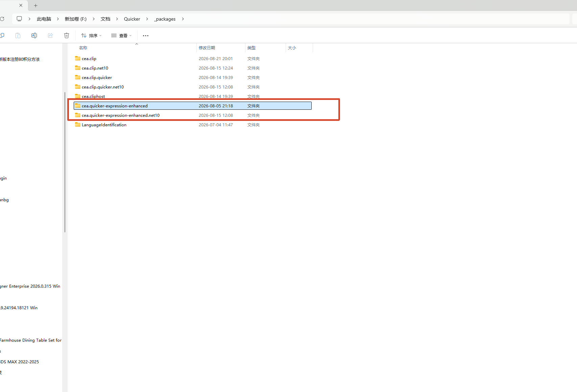Click date 2026-08-05 21:18
The width and height of the screenshot is (577, 392).
(216, 106)
